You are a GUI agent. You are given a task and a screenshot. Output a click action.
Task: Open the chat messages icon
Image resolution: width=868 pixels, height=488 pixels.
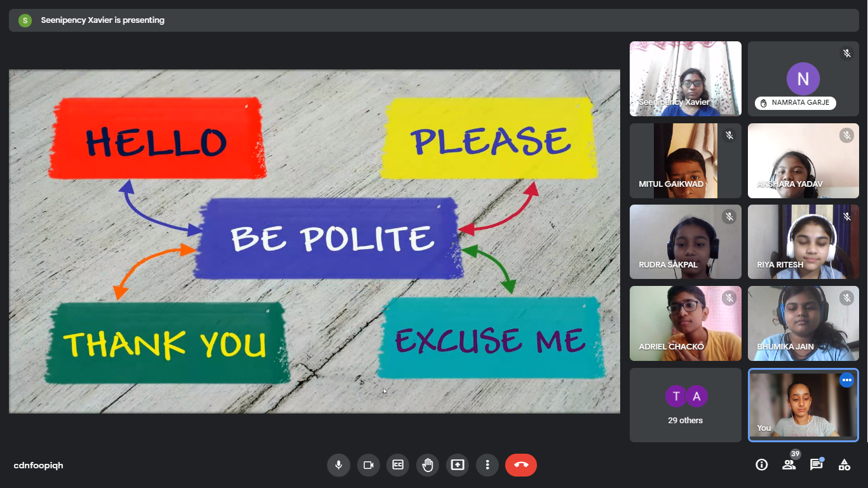817,465
